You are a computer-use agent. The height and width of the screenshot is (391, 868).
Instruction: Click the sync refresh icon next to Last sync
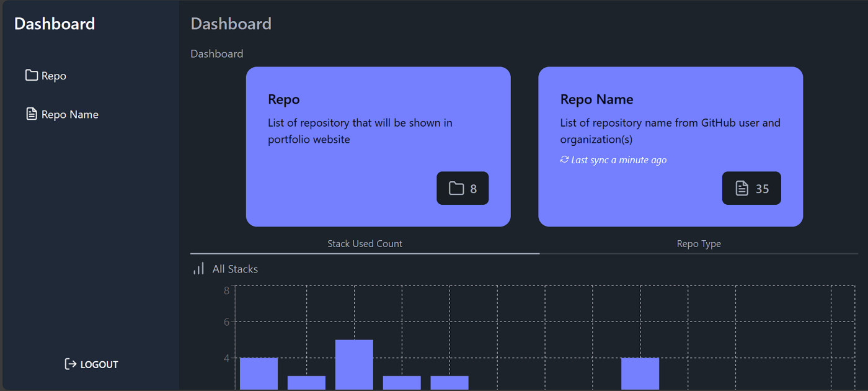(x=564, y=160)
